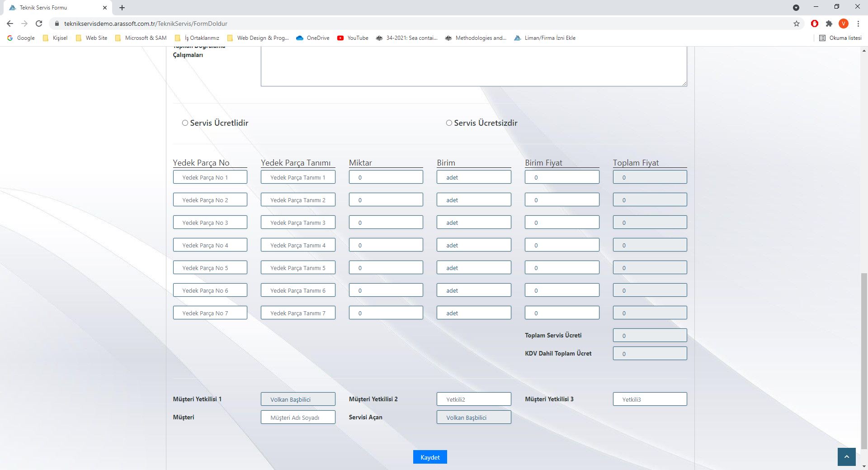This screenshot has width=868, height=470.
Task: Click the Yedek Parça No 6 field
Action: click(210, 290)
